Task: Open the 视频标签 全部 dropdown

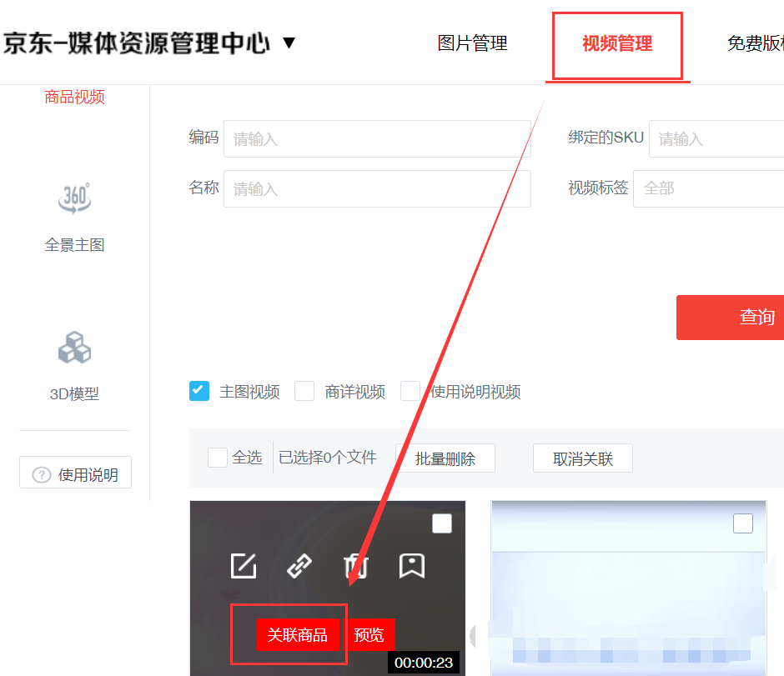Action: (708, 188)
